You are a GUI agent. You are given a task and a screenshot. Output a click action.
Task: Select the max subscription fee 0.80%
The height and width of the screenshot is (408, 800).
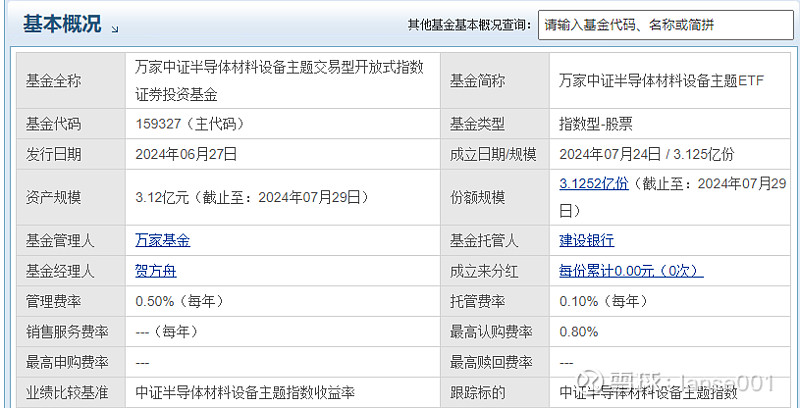(579, 332)
